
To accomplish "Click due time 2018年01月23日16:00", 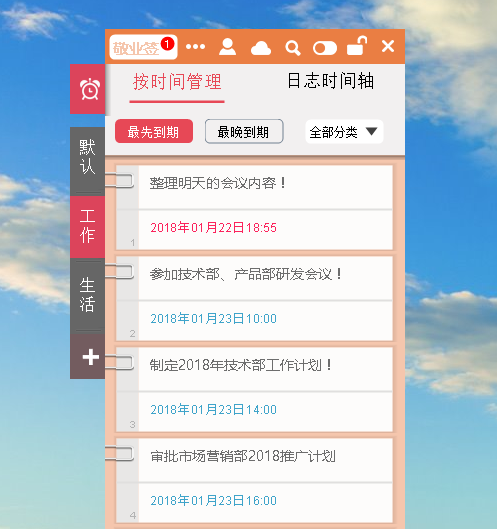I will (214, 501).
